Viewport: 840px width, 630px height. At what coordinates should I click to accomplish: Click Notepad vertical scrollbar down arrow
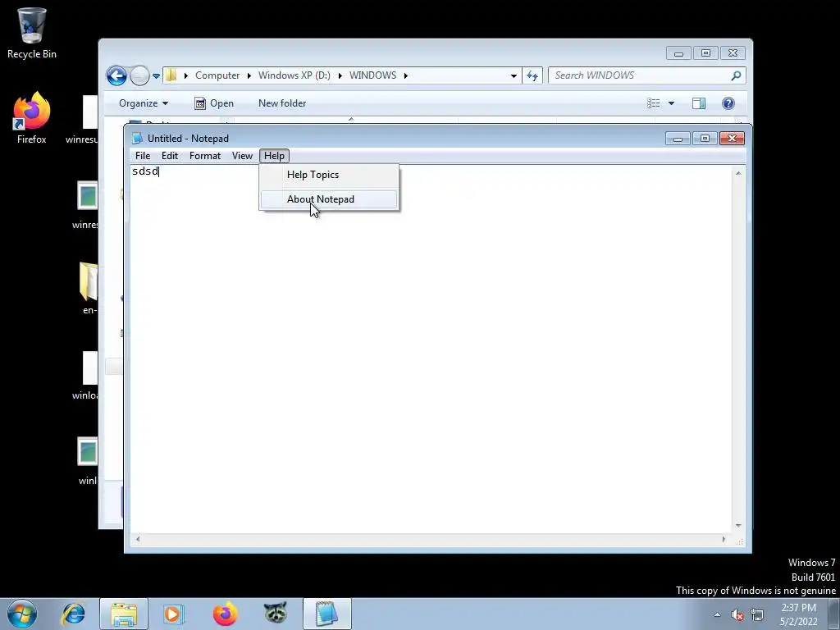pyautogui.click(x=738, y=526)
